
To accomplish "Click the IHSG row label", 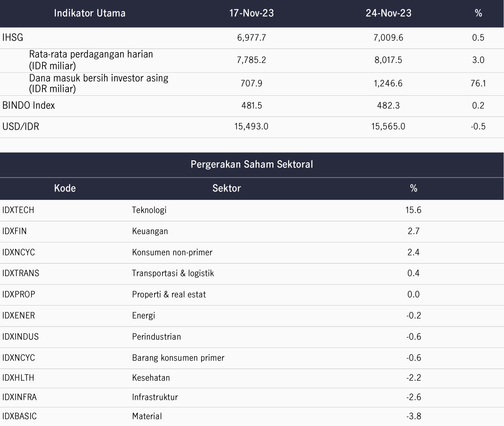I will [x=13, y=38].
